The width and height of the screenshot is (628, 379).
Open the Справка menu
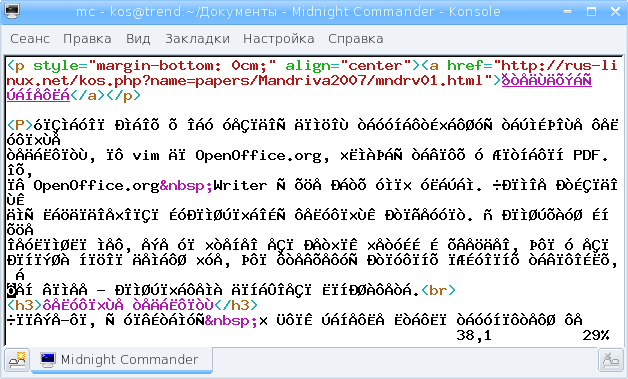356,39
